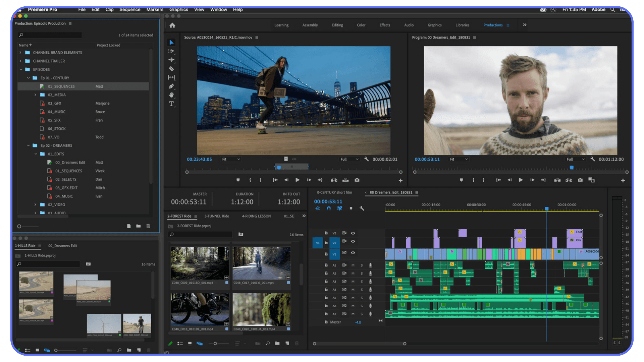
Task: Solo audio track A7
Action: (362, 314)
